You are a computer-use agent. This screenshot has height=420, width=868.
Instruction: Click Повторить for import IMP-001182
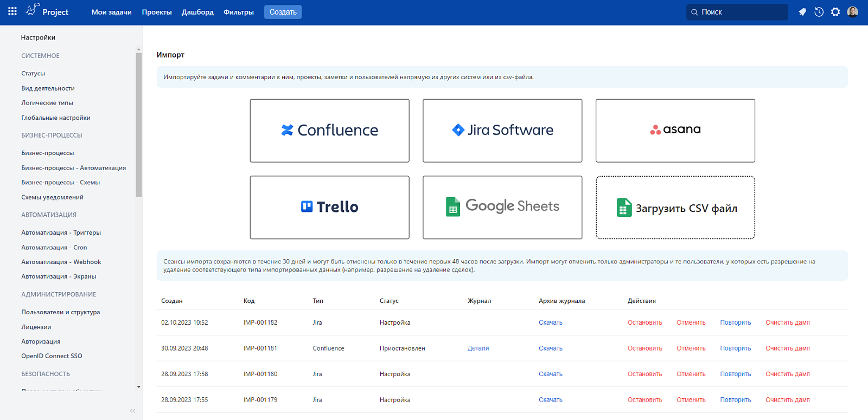click(x=736, y=322)
